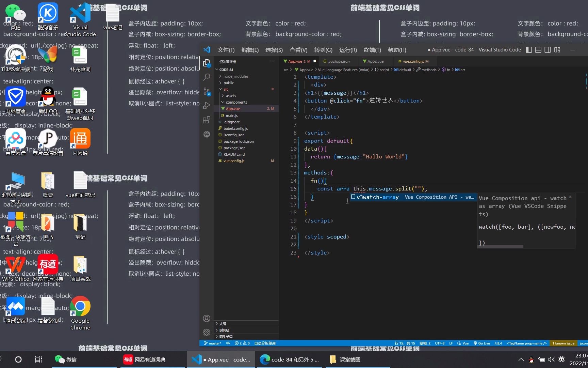Open the 酷狗音乐 desktop icon

click(x=48, y=16)
